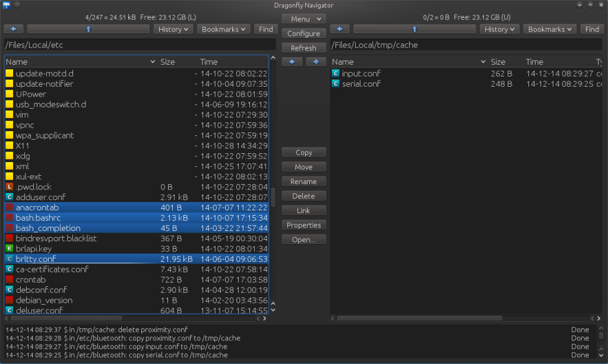Viewport: 608px width, 364px height.
Task: Click the debian_version file icon
Action: [x=9, y=300]
